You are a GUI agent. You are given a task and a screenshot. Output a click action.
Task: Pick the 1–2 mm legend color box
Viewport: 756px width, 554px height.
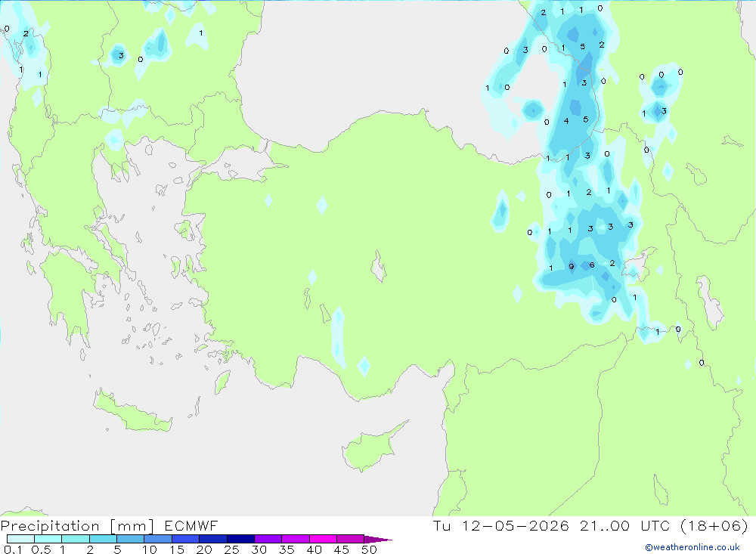(76, 539)
